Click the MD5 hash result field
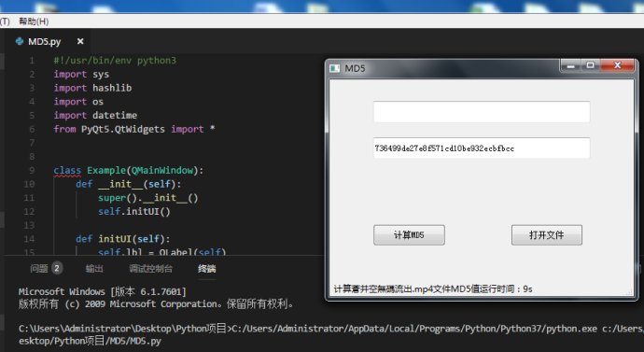Image resolution: width=644 pixels, height=352 pixels. pyautogui.click(x=482, y=148)
